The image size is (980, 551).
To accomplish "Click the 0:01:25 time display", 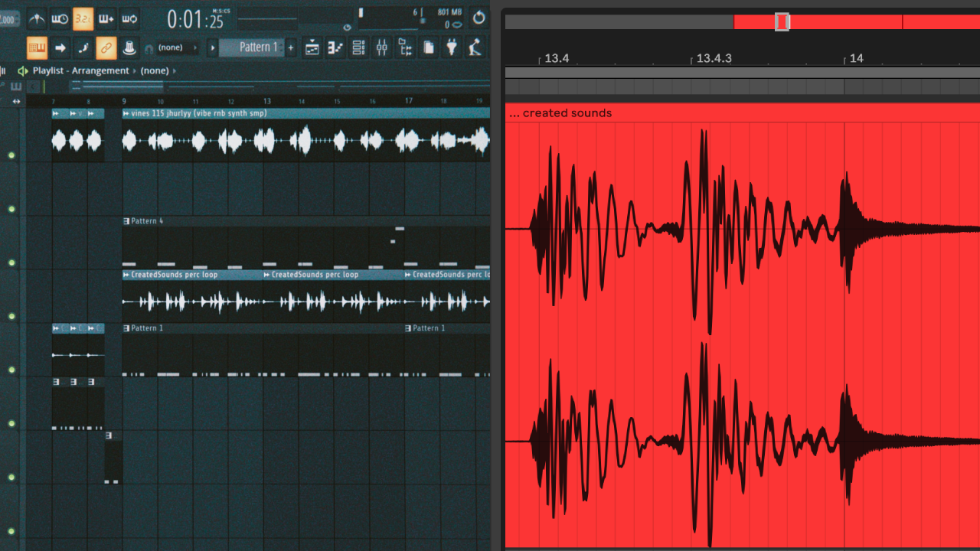I will pos(195,18).
